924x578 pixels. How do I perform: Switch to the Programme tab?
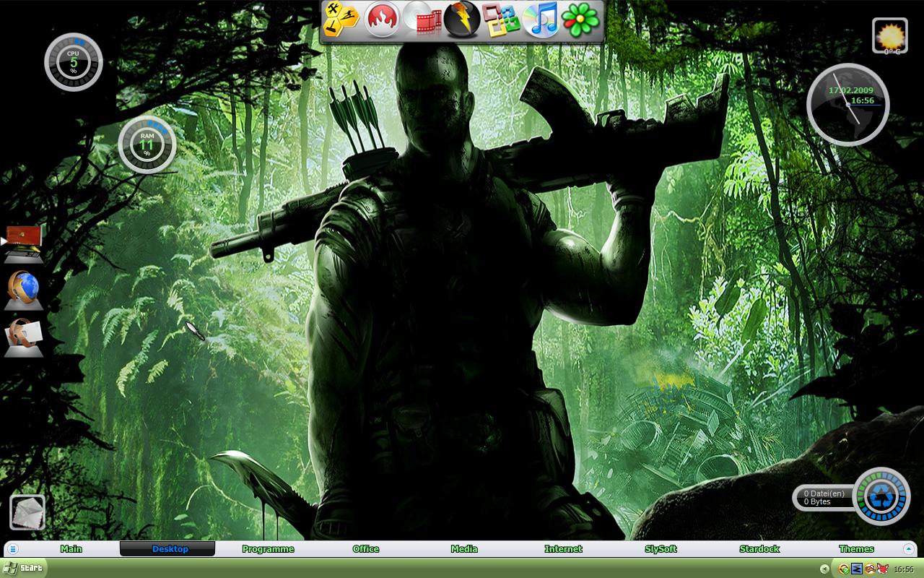268,549
